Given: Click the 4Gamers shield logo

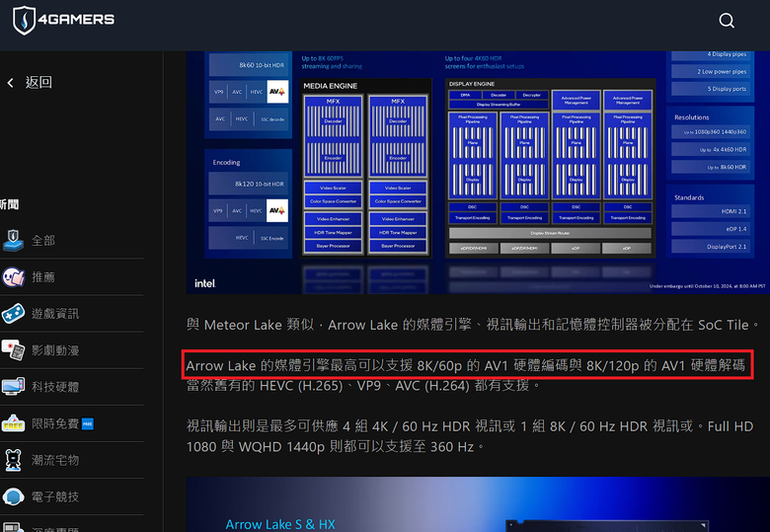Looking at the screenshot, I should click(x=24, y=20).
